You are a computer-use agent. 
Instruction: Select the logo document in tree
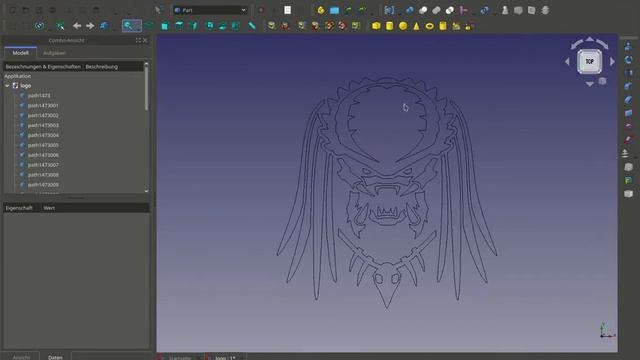click(26, 86)
